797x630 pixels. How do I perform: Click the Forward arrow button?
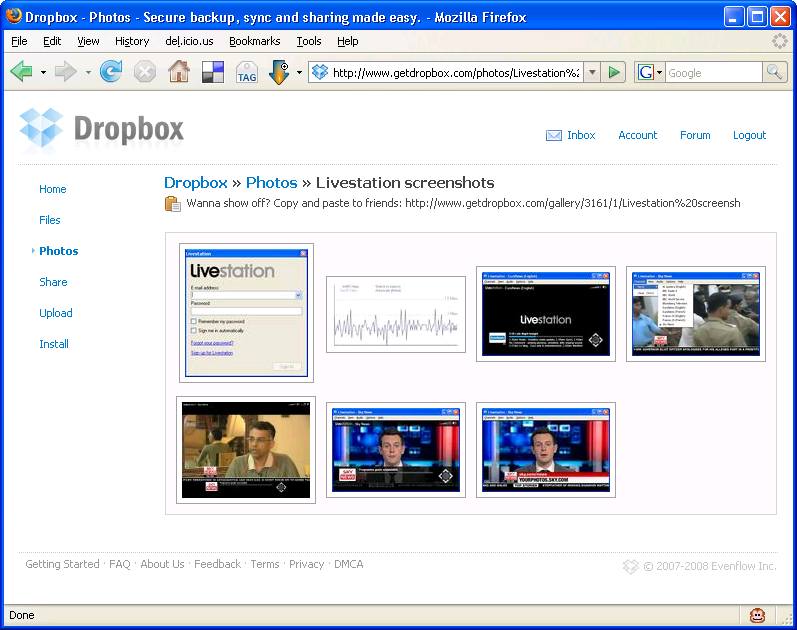tap(66, 72)
